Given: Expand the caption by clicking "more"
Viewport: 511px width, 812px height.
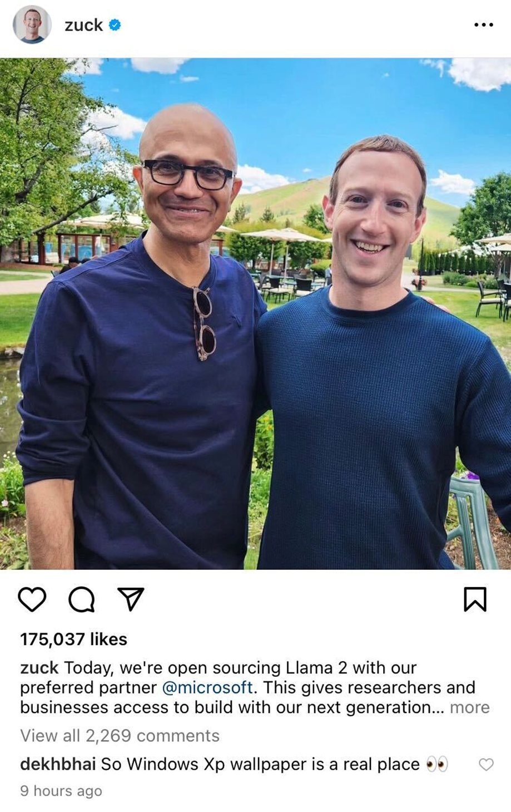Looking at the screenshot, I should [x=469, y=707].
